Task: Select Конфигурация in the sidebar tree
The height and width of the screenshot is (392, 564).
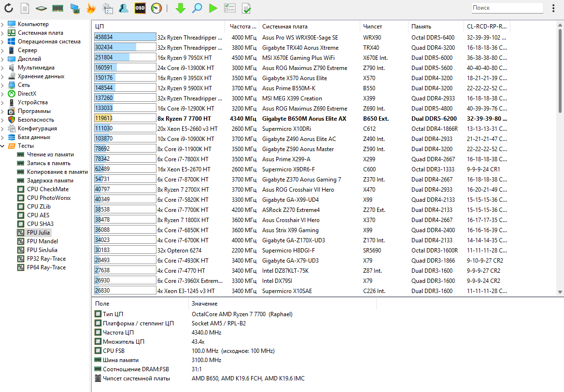Action: point(37,128)
